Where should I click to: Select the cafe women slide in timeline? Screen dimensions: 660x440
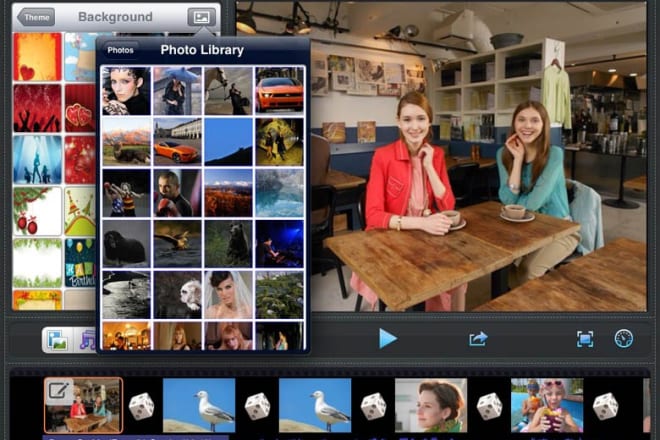(84, 405)
